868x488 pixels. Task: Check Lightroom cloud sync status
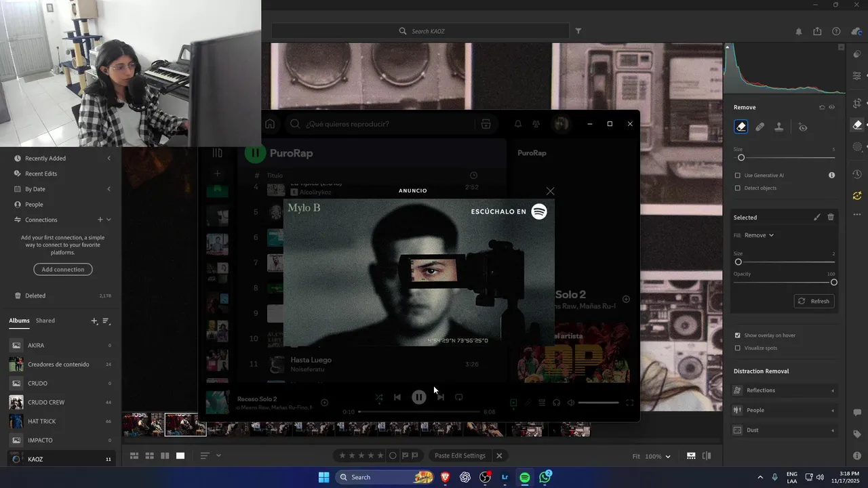pos(856,31)
